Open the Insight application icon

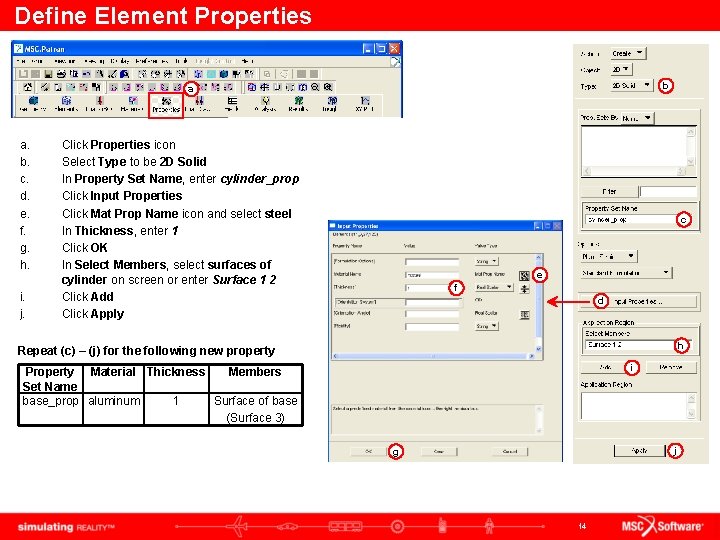coord(332,104)
